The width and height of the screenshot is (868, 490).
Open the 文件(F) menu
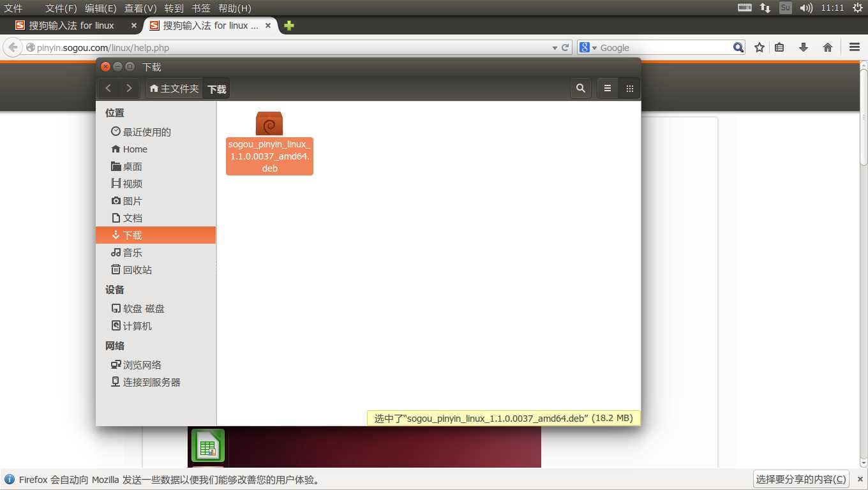(61, 8)
